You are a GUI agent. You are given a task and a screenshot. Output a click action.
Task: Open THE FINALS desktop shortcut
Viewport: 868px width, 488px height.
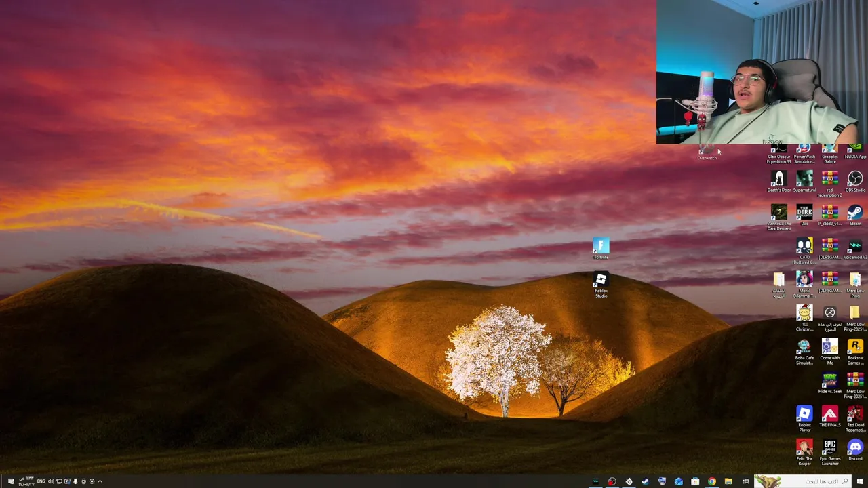pyautogui.click(x=830, y=417)
